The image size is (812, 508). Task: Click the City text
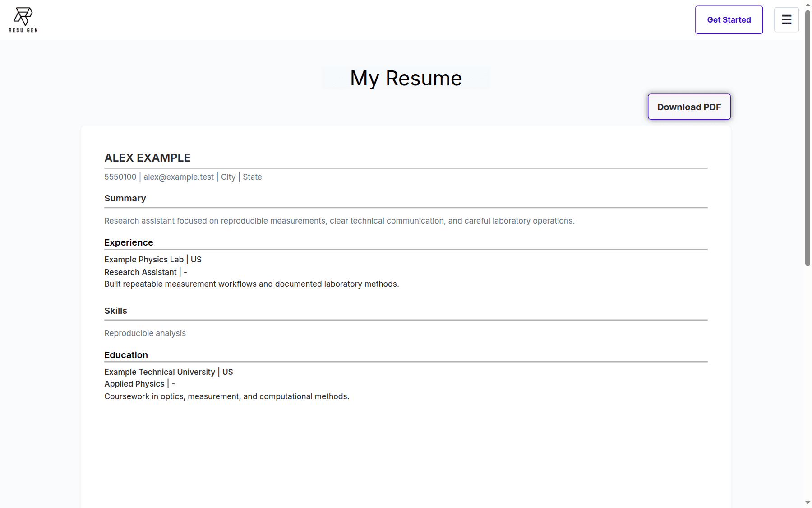point(228,177)
